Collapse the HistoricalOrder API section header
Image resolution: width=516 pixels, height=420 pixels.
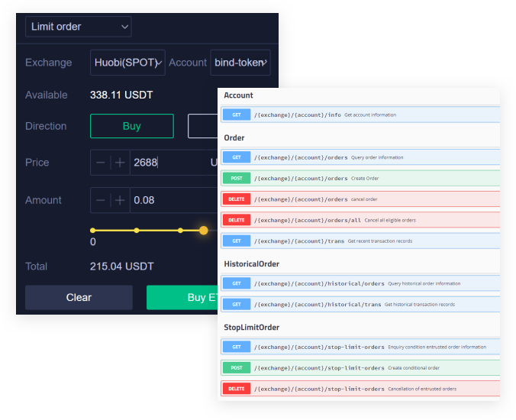252,264
